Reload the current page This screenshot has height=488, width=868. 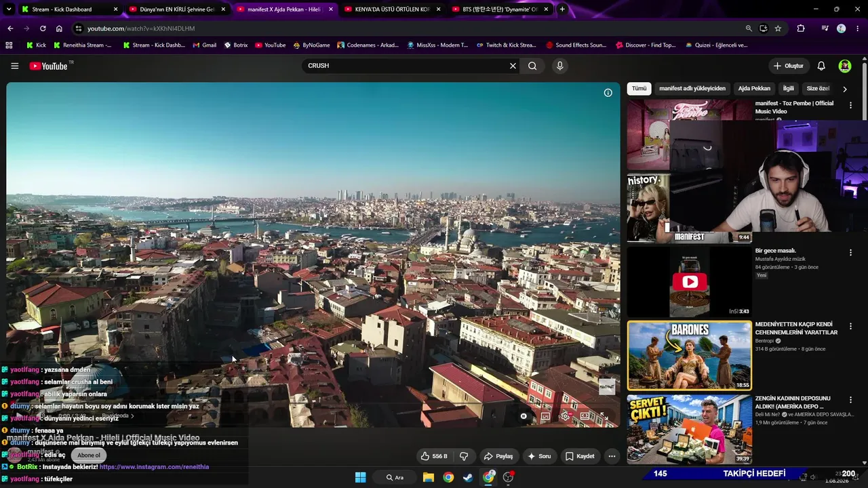43,28
